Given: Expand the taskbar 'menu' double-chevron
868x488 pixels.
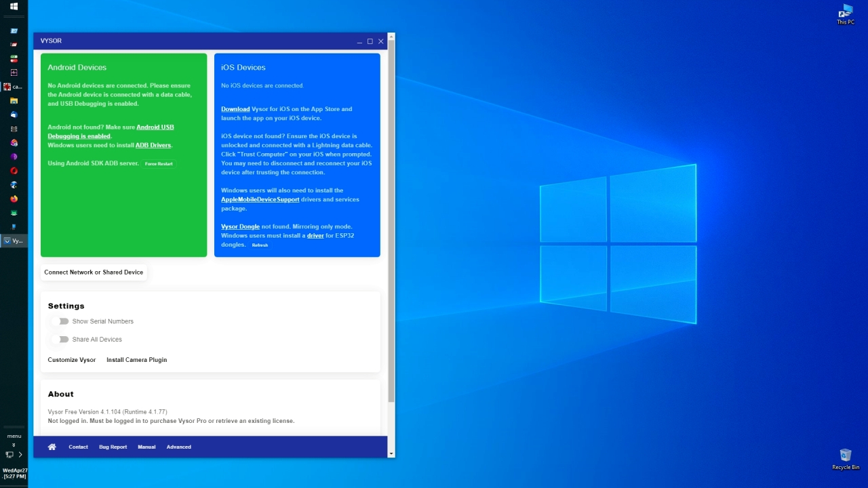Looking at the screenshot, I should (x=14, y=445).
